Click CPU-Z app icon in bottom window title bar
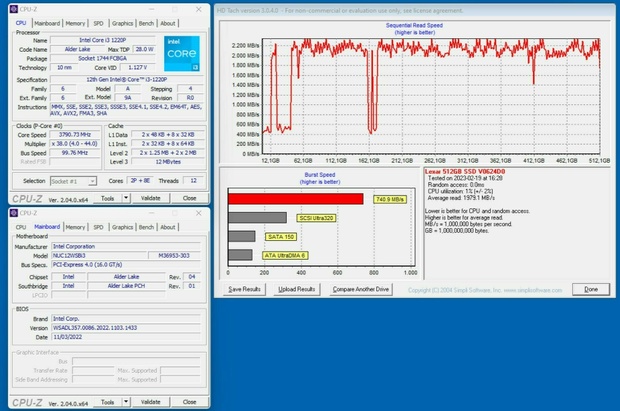This screenshot has height=411, width=620. pyautogui.click(x=14, y=213)
